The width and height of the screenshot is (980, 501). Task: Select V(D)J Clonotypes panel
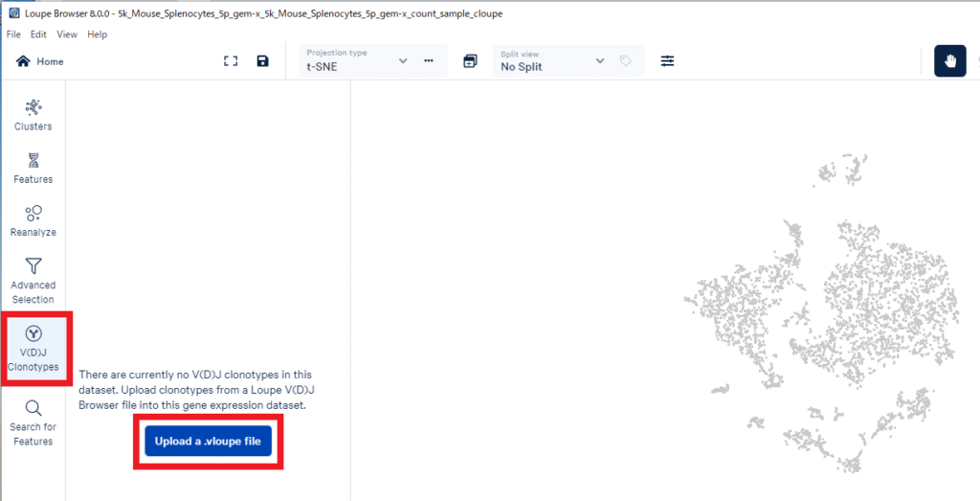(33, 348)
